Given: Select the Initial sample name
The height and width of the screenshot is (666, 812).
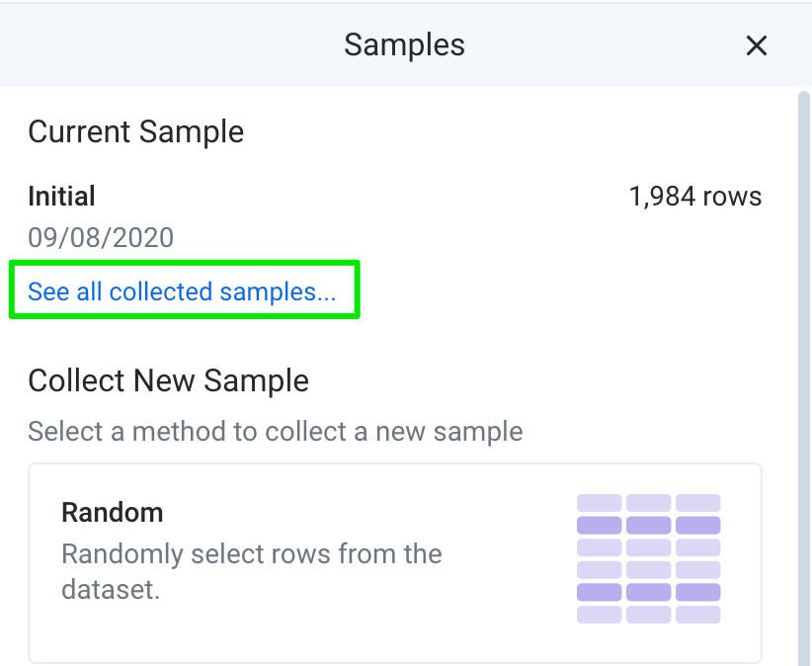Looking at the screenshot, I should (x=61, y=197).
